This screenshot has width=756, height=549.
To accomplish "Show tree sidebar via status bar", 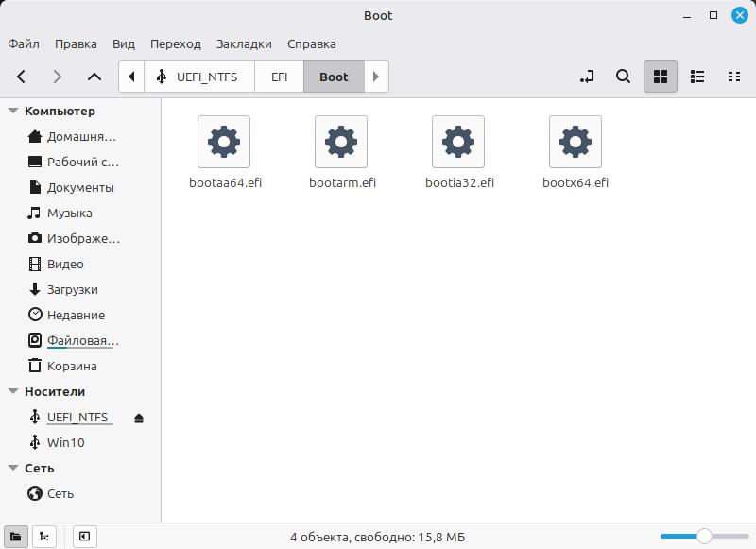I will click(x=44, y=537).
